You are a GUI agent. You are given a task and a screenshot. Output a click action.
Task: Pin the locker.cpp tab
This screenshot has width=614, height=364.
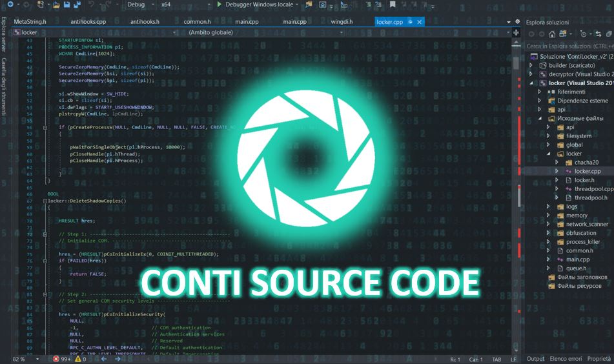409,22
